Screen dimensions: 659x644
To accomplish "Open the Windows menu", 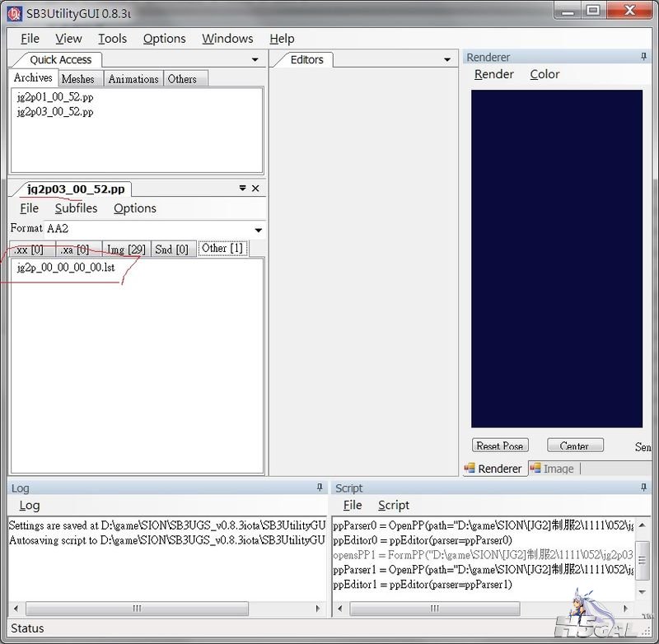I will 227,39.
